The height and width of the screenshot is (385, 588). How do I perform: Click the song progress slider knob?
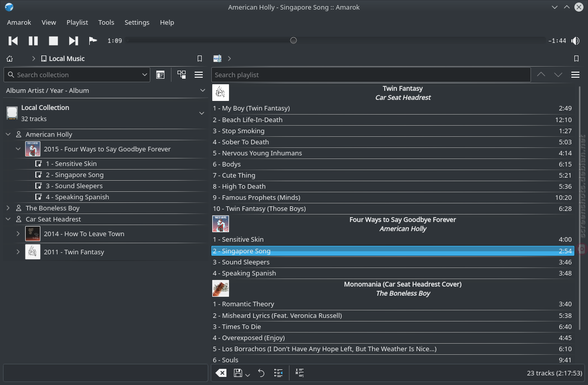(x=293, y=40)
